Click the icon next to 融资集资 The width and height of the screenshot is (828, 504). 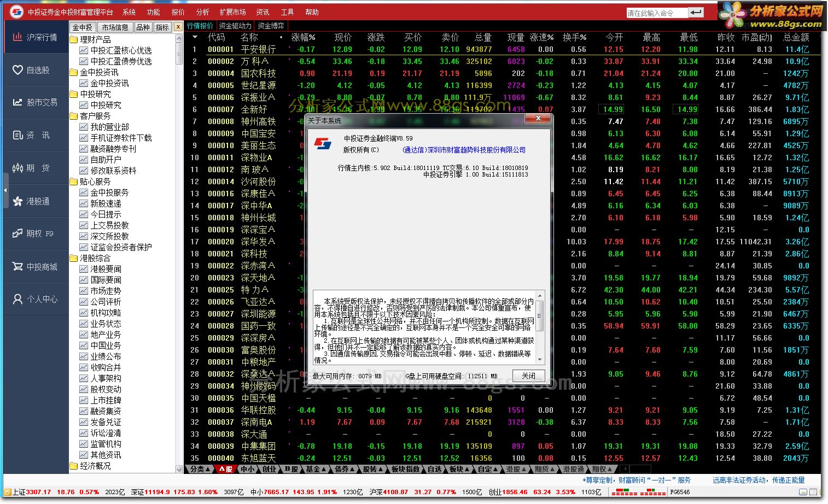(x=84, y=411)
